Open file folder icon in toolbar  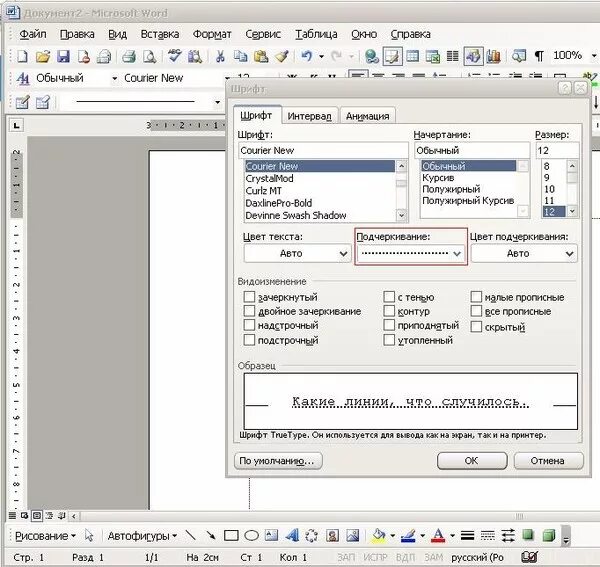tap(42, 57)
